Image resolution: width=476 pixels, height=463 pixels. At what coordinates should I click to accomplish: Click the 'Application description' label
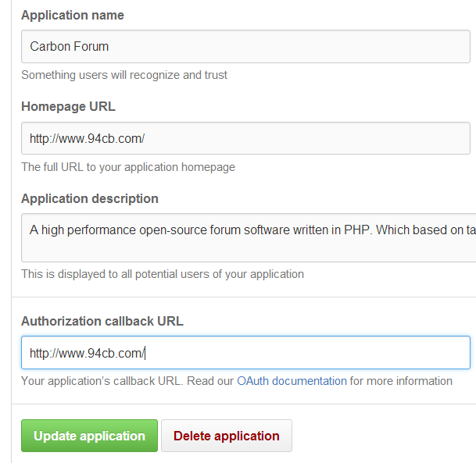[x=90, y=199]
